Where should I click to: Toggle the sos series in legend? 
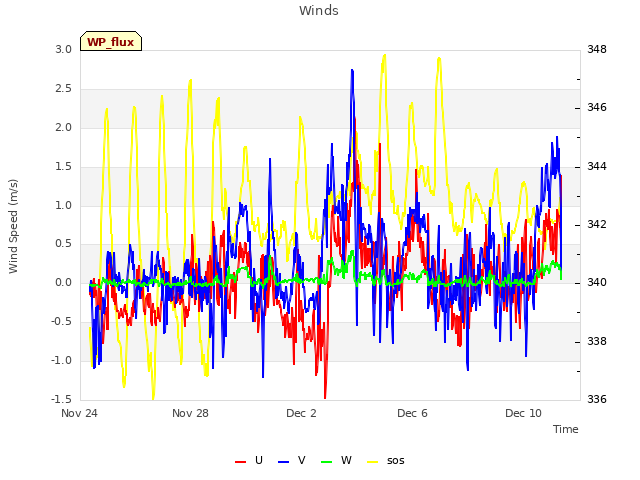pos(386,461)
